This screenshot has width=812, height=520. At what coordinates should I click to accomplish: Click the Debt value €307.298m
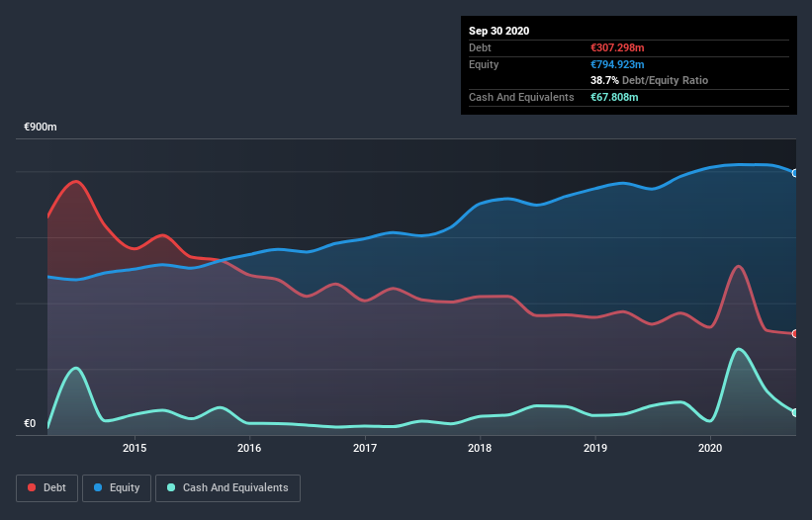617,47
